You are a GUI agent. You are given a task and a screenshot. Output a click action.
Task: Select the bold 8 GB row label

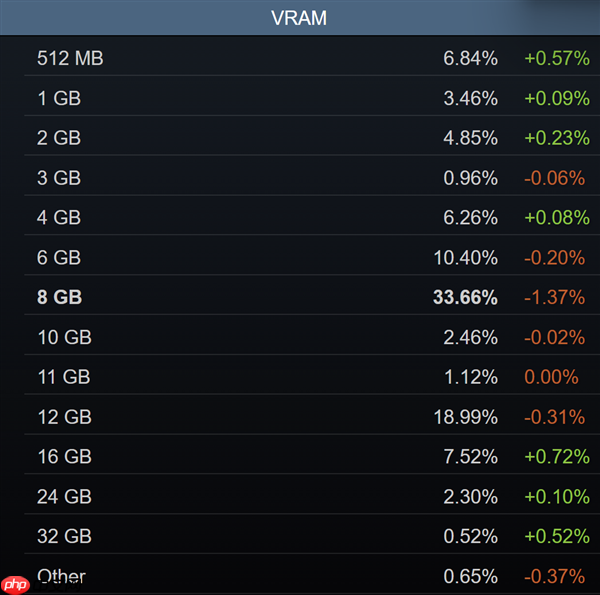tap(60, 297)
